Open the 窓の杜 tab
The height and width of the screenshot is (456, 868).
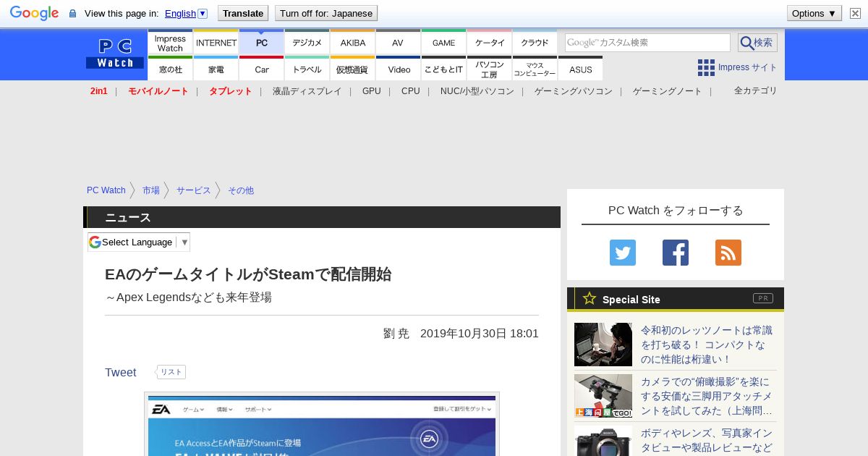point(170,69)
